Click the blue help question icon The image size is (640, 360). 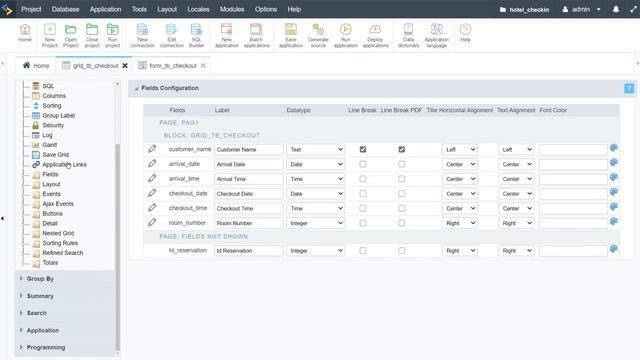(x=629, y=88)
